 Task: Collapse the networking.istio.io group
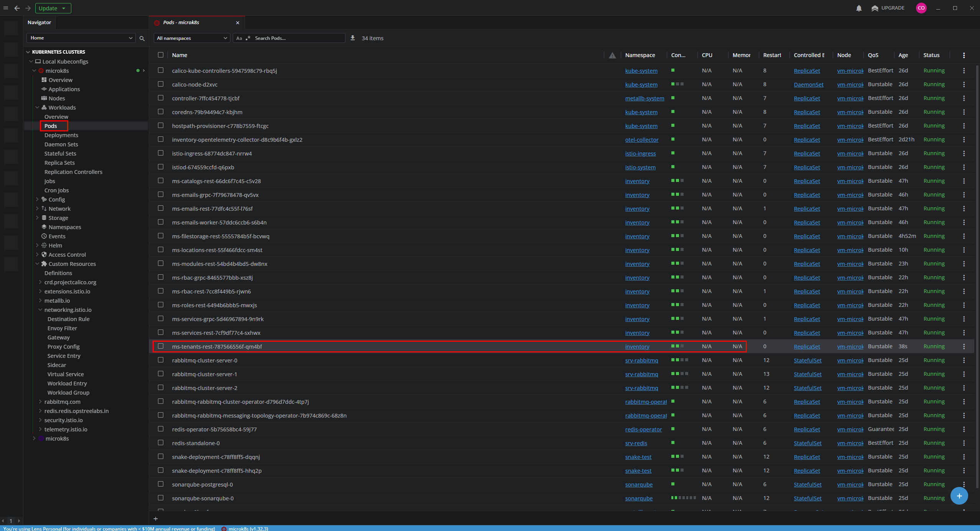41,310
